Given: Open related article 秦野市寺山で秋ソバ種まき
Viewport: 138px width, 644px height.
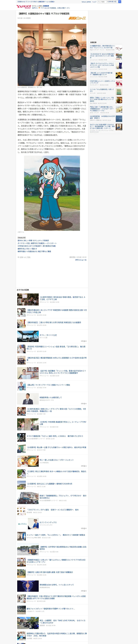Looking at the screenshot, I should (27, 249).
